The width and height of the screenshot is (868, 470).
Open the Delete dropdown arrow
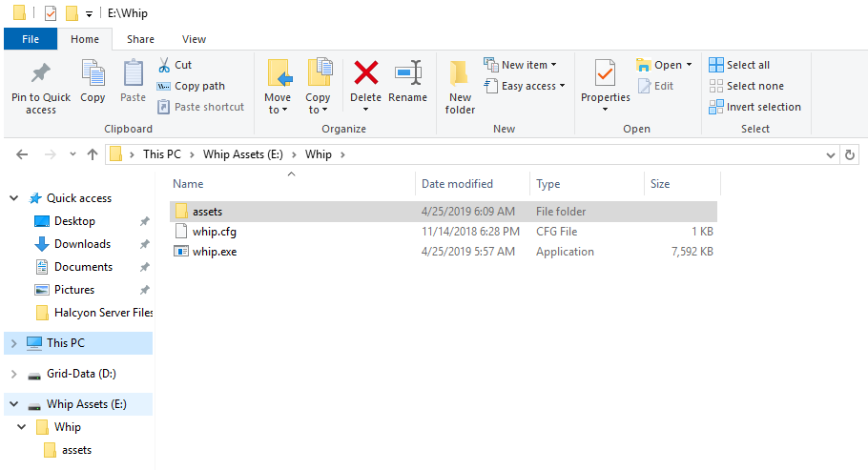(x=366, y=109)
